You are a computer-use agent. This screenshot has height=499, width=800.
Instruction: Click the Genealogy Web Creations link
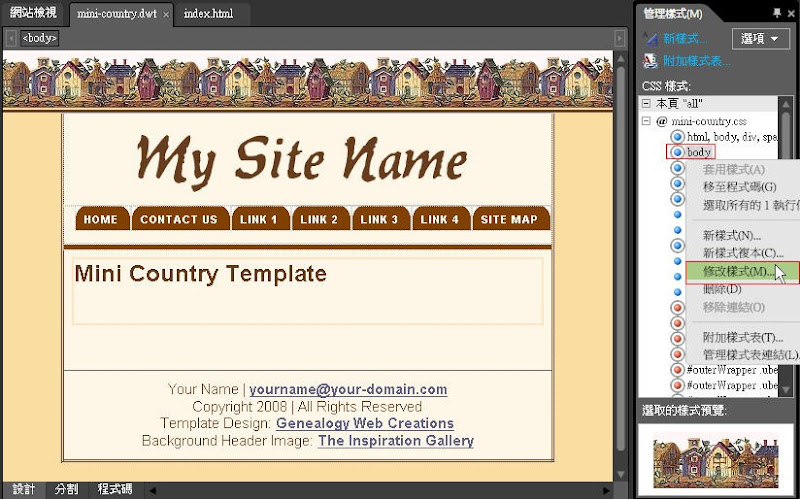click(365, 423)
